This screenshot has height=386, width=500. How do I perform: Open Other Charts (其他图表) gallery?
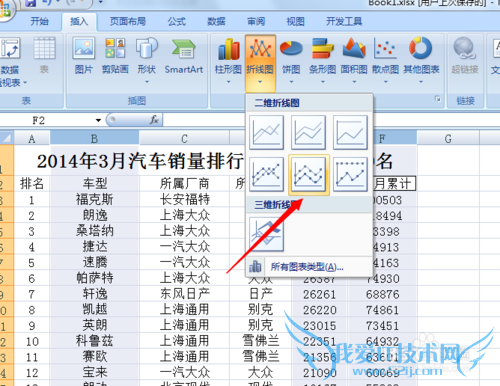tap(421, 61)
